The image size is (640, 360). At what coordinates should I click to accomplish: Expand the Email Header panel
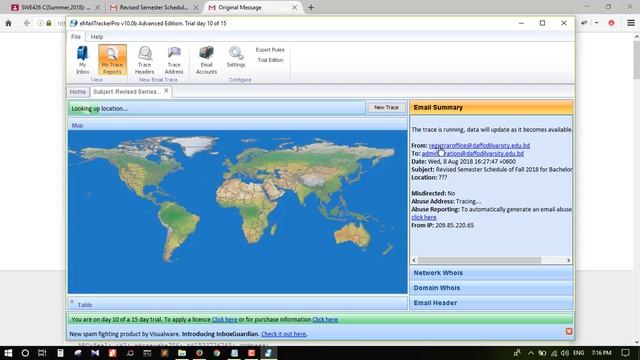point(491,303)
